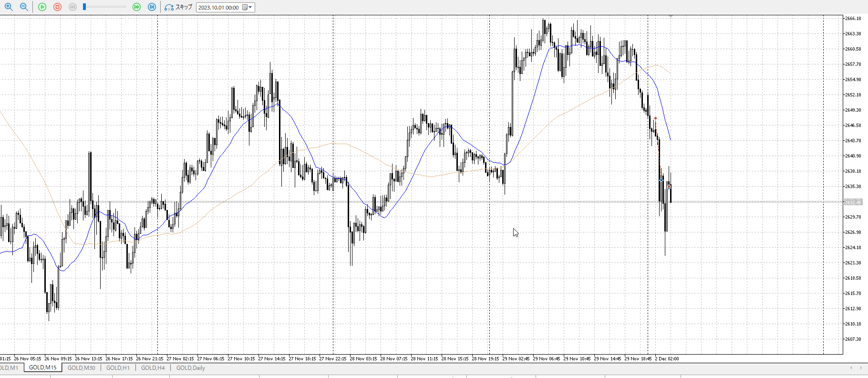Click the zoom in magnifier icon

coord(8,7)
